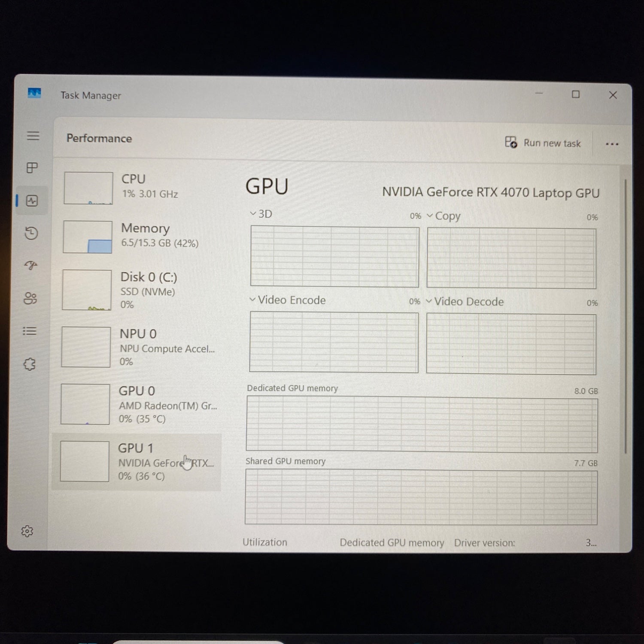Expand the Video Encode engine dropdown
Image resolution: width=644 pixels, height=644 pixels.
coord(288,300)
